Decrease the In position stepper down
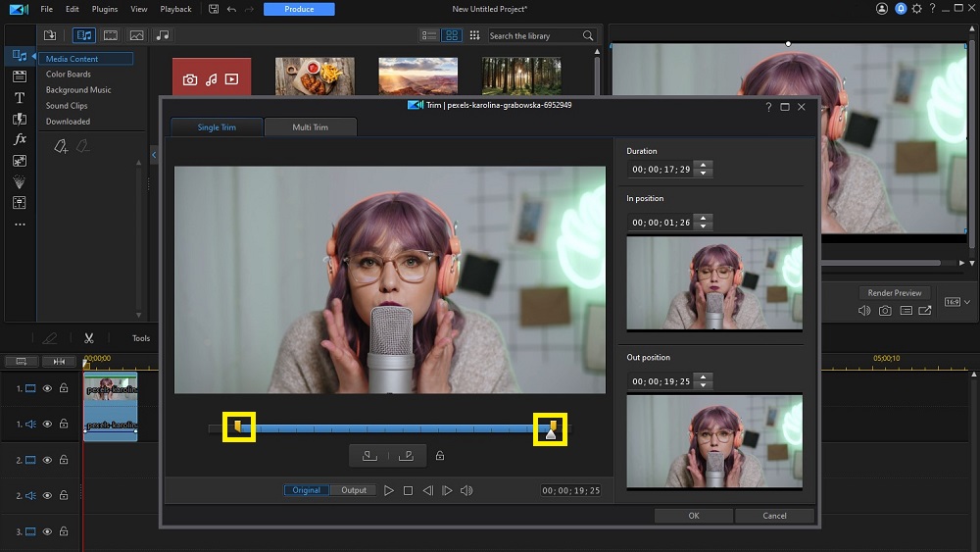 pyautogui.click(x=703, y=226)
